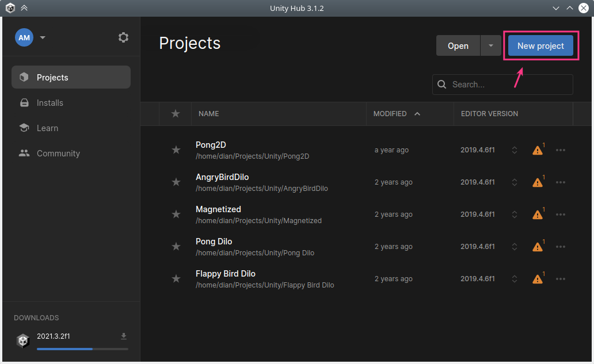Click the 2021.3.2f1 download progress bar
This screenshot has width=594, height=364.
82,349
